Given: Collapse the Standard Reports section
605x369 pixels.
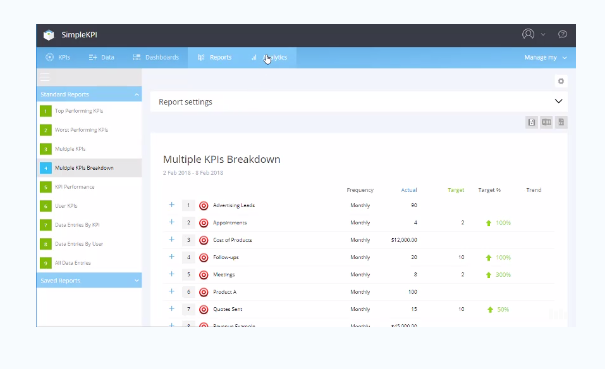Looking at the screenshot, I should 89,94.
